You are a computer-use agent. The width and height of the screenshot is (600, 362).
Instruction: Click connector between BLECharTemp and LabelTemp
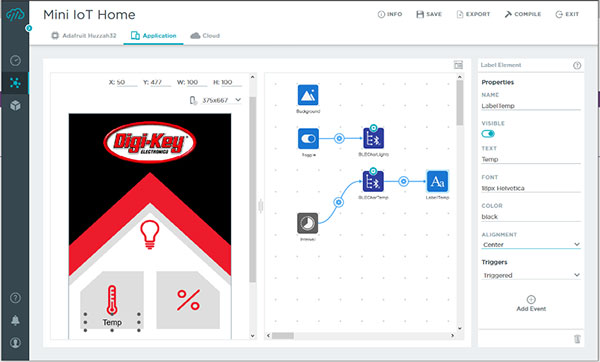click(x=403, y=181)
